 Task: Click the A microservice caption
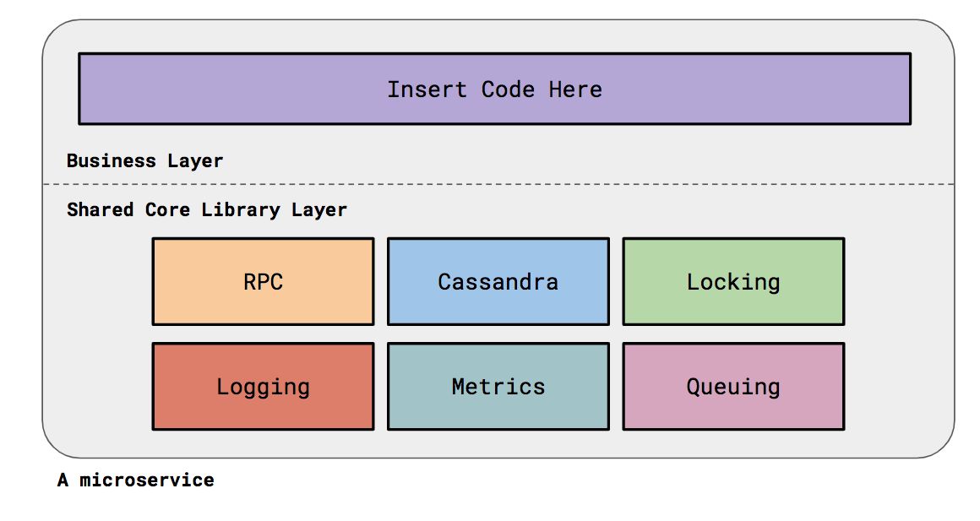(x=136, y=480)
